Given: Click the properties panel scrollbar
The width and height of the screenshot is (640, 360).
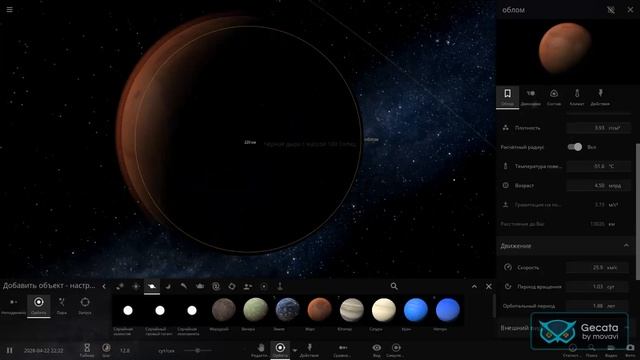Looking at the screenshot, I should (x=638, y=211).
